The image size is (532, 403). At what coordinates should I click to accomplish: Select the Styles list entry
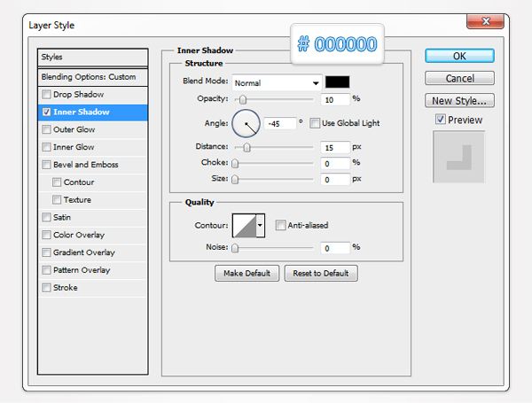[92, 58]
